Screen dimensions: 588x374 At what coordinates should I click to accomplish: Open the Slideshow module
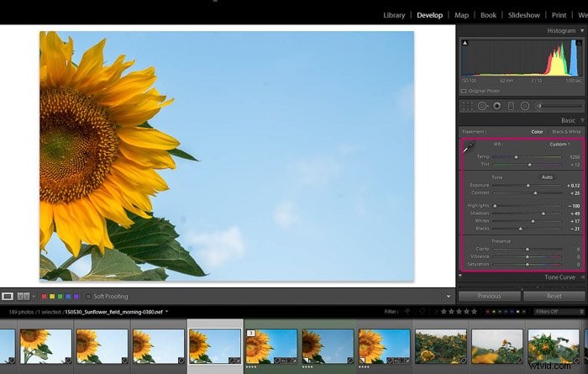524,15
